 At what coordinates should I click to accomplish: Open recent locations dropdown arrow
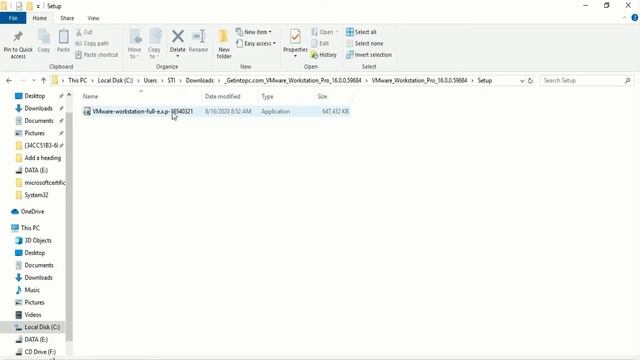point(33,81)
